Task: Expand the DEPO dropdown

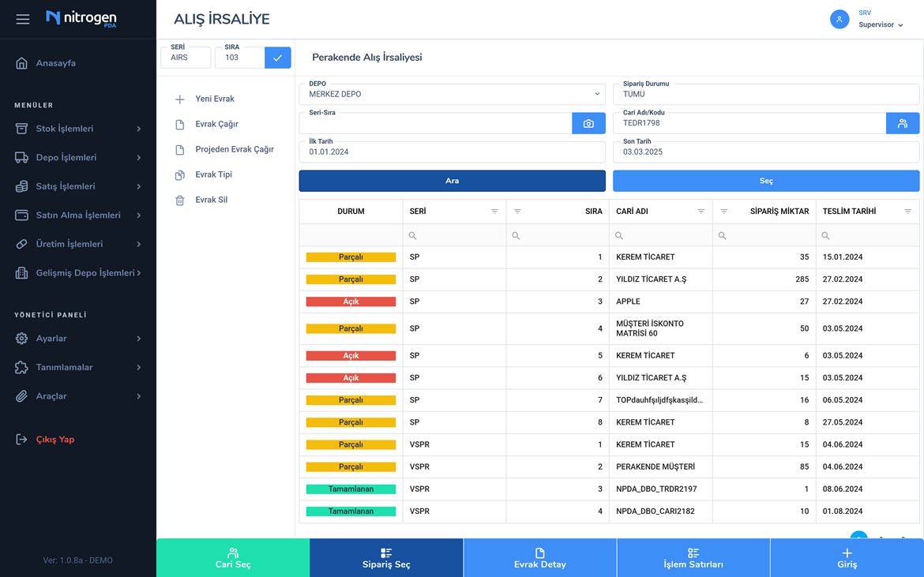Action: [596, 94]
